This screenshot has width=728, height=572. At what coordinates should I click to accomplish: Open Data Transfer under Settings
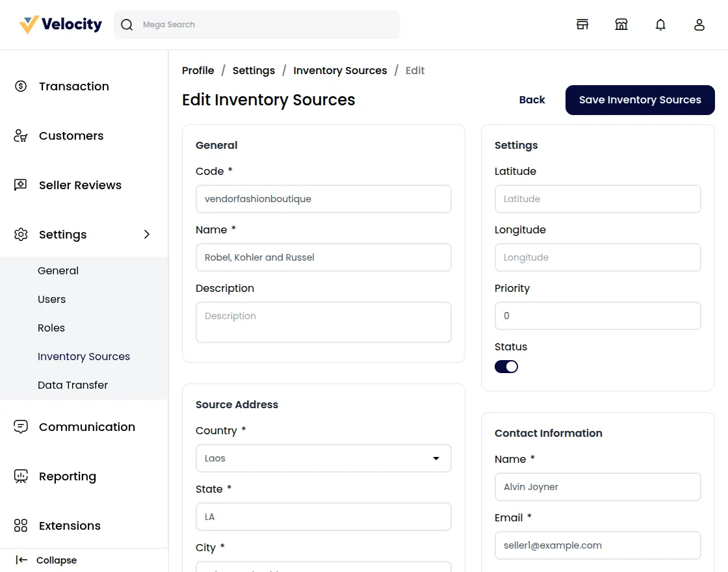point(73,385)
